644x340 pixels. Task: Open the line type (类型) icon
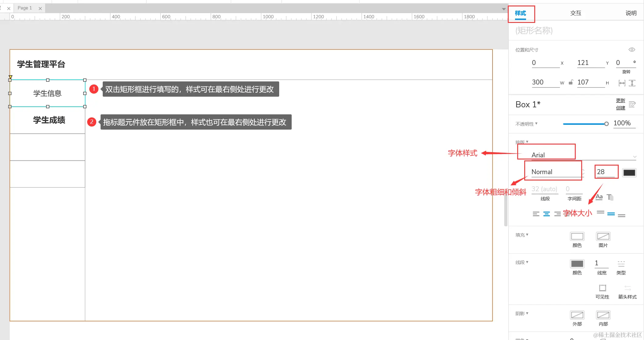(621, 264)
